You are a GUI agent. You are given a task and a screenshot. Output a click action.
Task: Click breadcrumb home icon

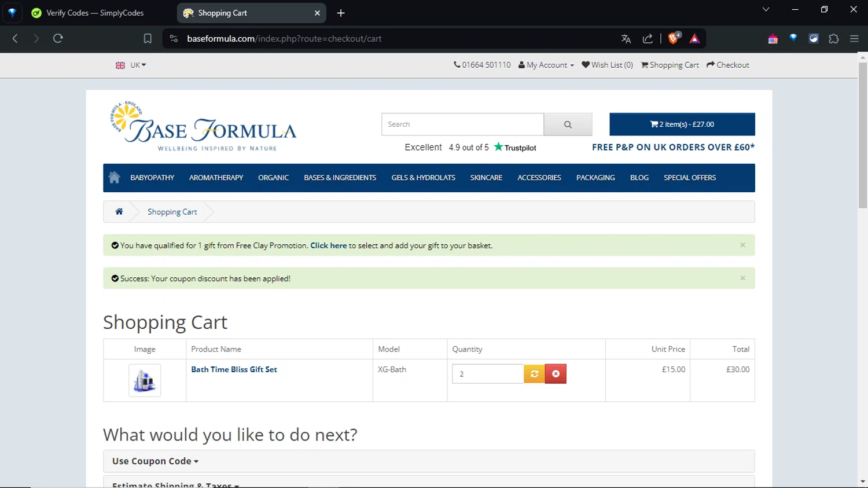click(119, 211)
